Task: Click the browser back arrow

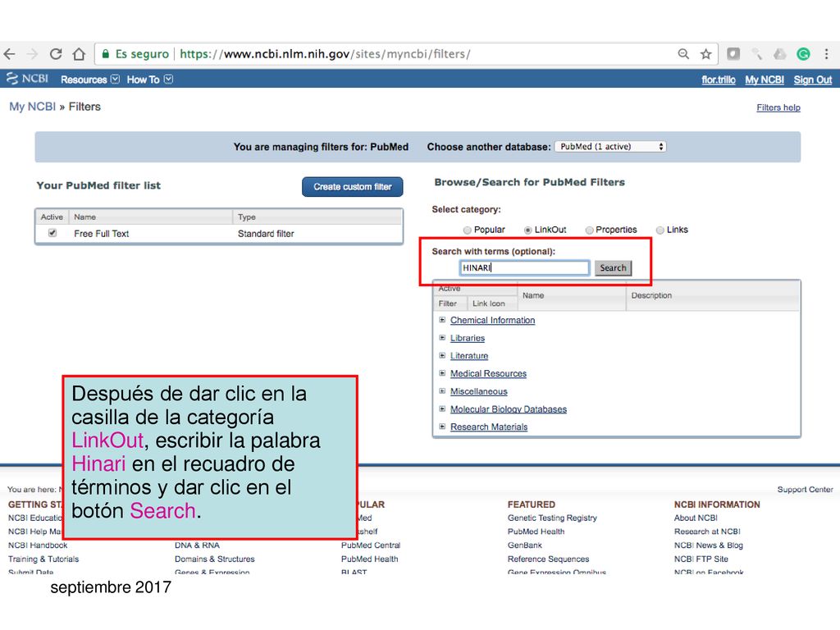Action: (9, 54)
